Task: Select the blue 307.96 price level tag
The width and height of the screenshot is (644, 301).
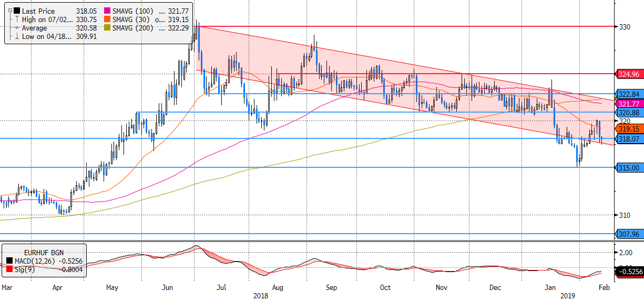Action: click(x=628, y=234)
